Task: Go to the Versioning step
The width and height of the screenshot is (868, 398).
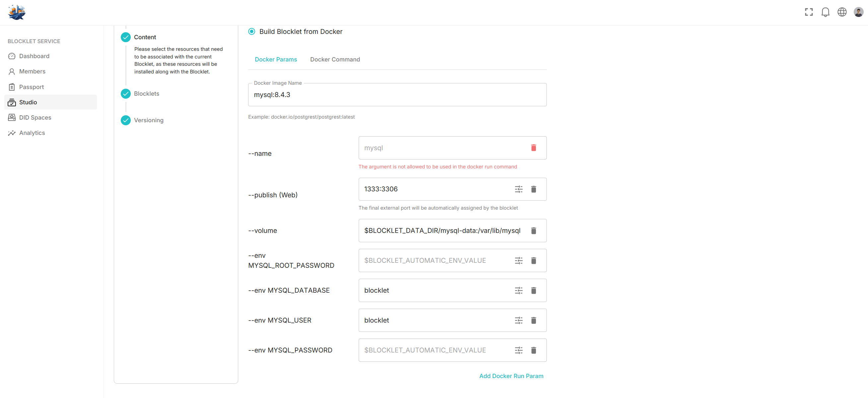Action: 148,120
